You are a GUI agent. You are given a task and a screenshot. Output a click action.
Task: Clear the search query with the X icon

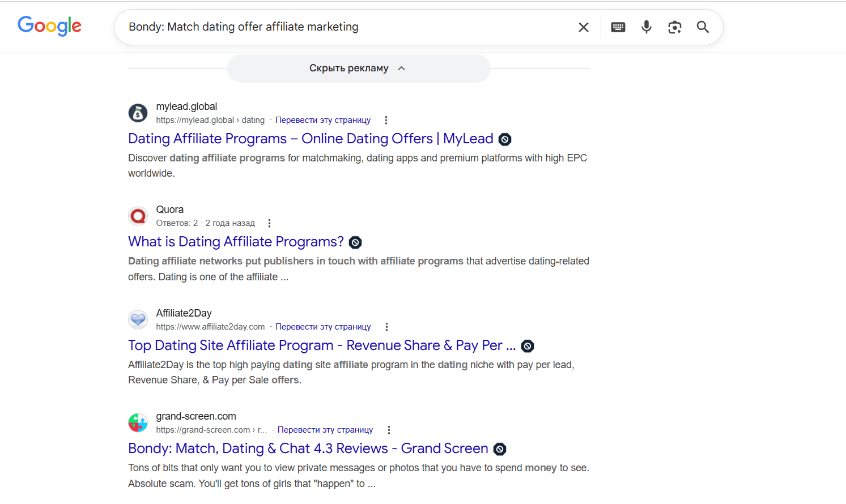tap(584, 27)
